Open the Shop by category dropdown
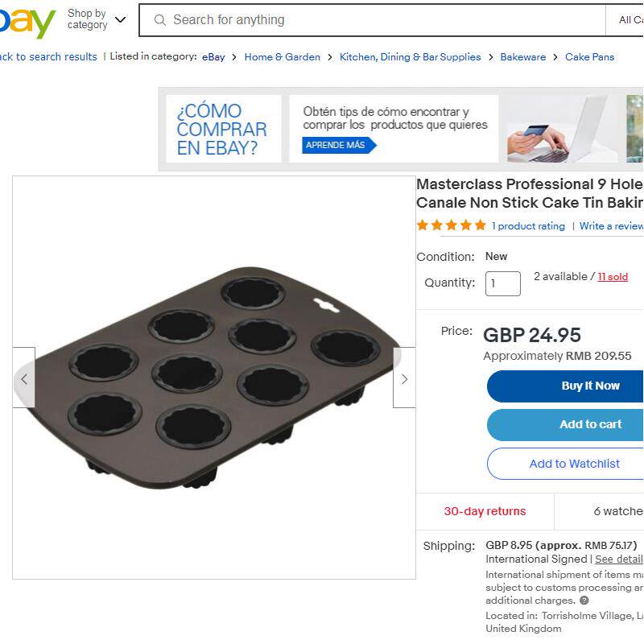Image resolution: width=644 pixels, height=644 pixels. tap(97, 19)
